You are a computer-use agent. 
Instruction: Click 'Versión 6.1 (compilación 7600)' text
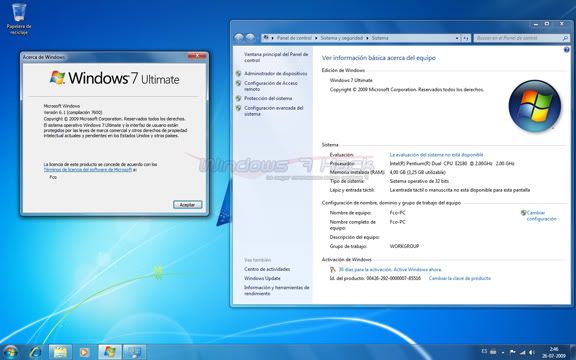coord(73,112)
